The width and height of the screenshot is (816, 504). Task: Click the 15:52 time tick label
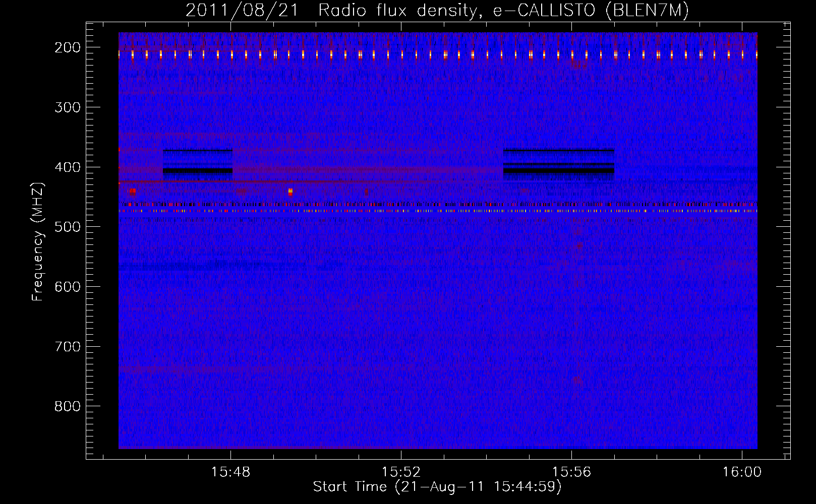click(x=401, y=472)
